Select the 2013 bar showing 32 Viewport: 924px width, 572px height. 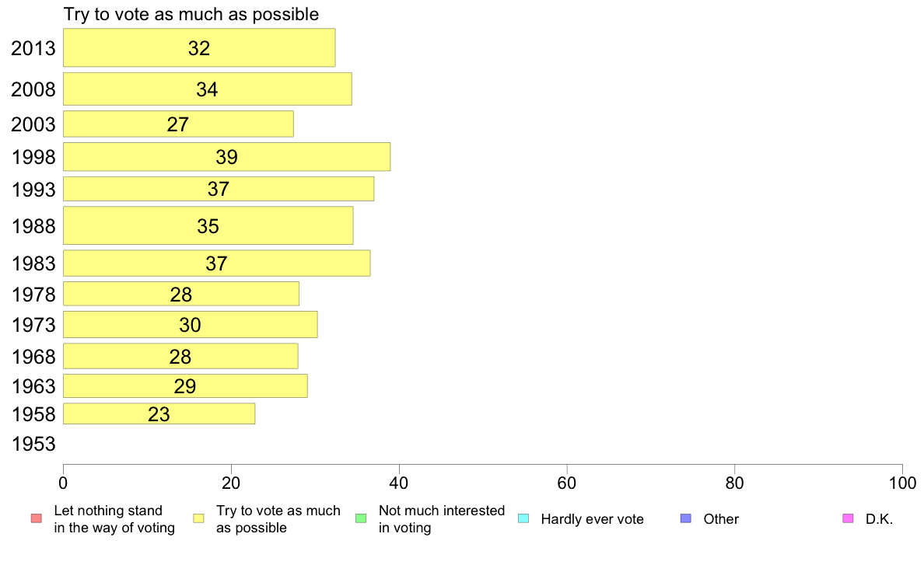[199, 47]
